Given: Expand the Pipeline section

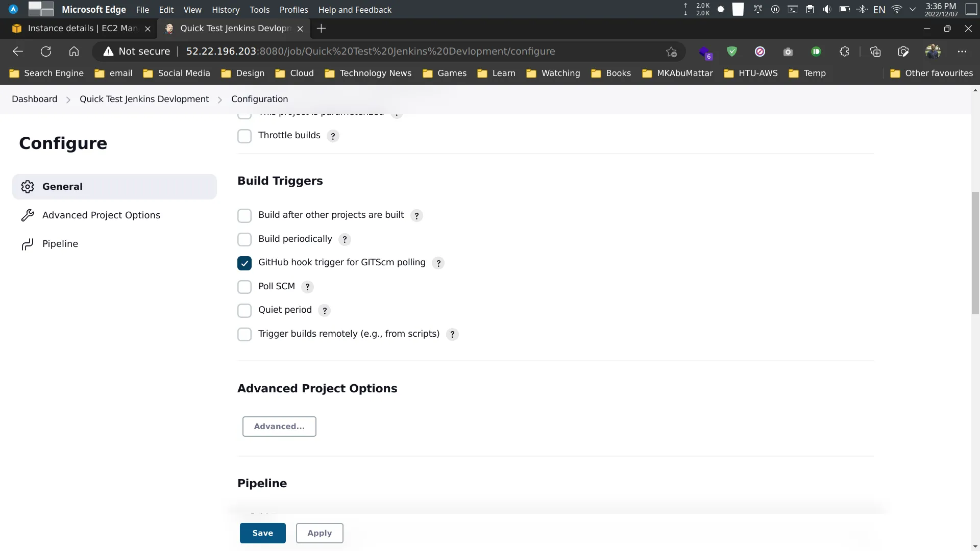Looking at the screenshot, I should pyautogui.click(x=60, y=243).
